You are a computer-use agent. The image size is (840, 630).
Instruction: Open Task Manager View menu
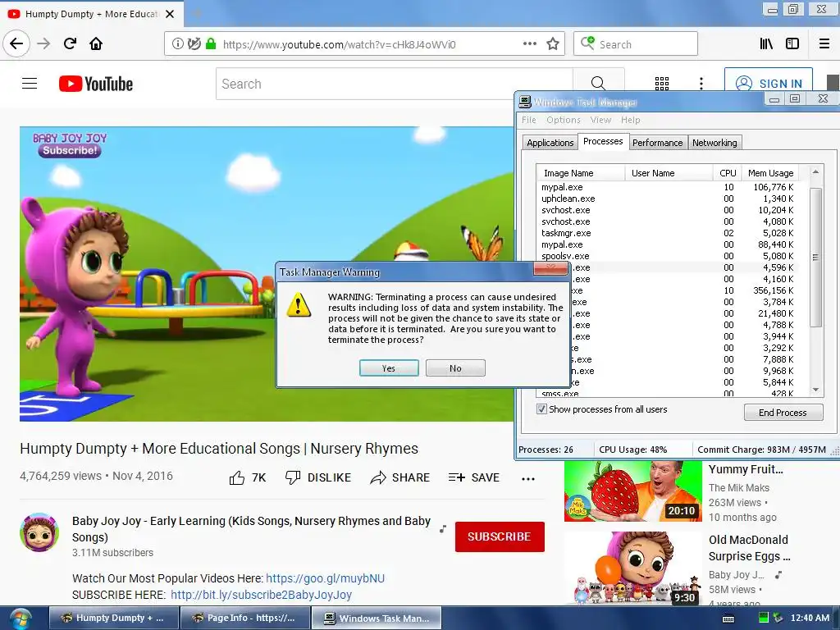tap(600, 120)
